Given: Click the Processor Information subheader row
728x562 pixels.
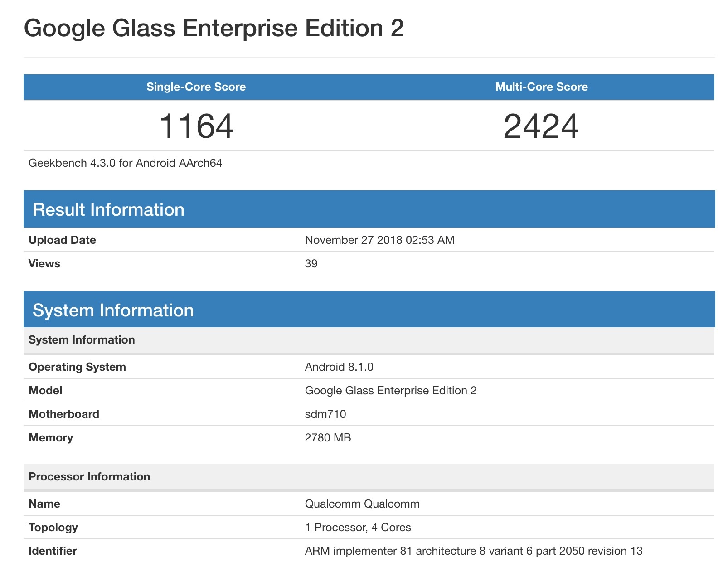Looking at the screenshot, I should [x=89, y=477].
